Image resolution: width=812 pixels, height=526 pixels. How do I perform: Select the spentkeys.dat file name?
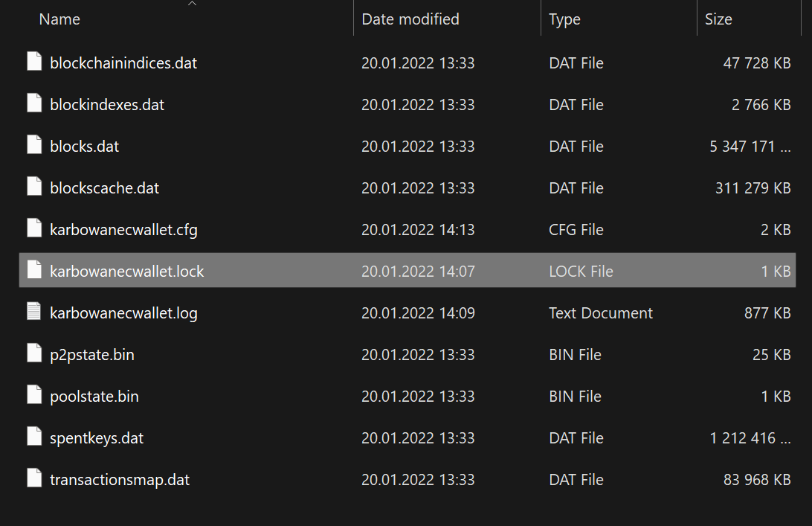(97, 438)
